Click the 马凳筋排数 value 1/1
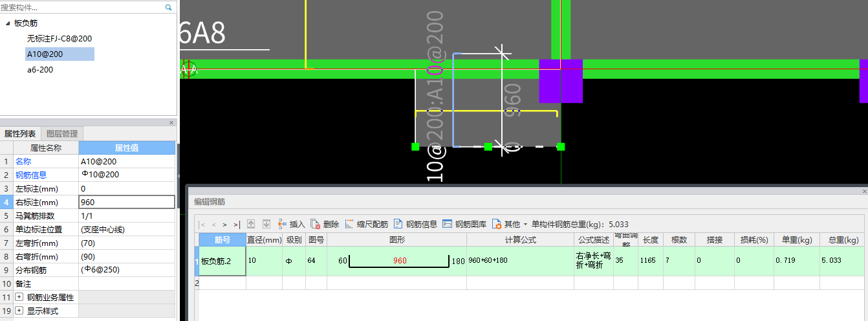This screenshot has height=321, width=868. click(127, 216)
